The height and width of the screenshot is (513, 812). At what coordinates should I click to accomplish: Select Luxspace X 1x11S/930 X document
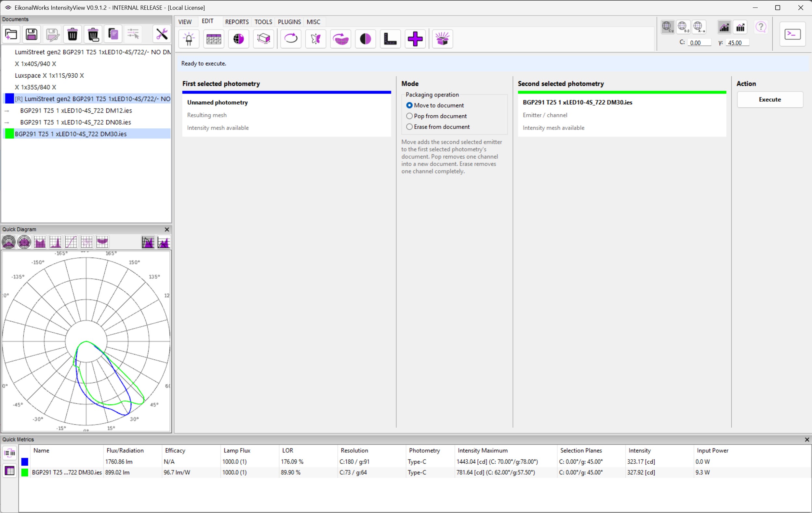pos(86,76)
